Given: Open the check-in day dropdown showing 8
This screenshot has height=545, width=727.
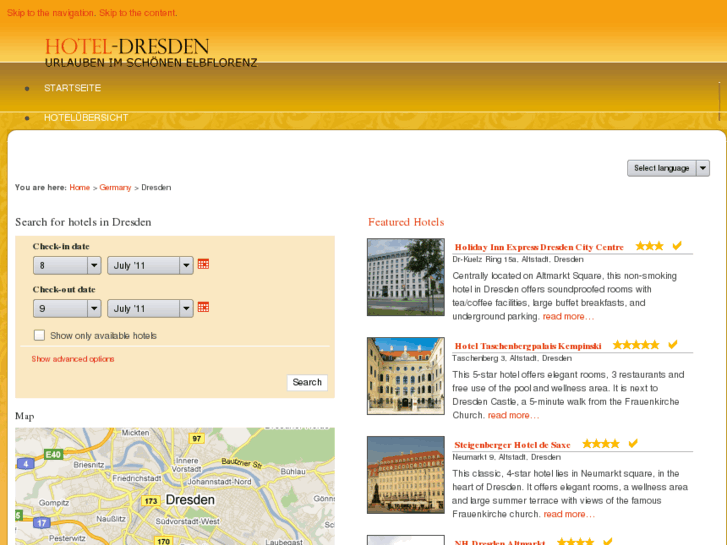Looking at the screenshot, I should 67,266.
